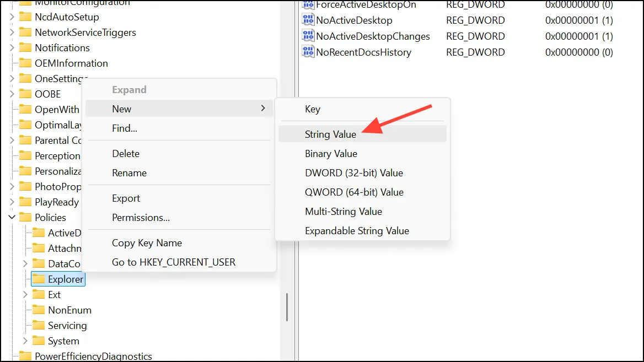Click the Notifications folder icon

tap(25, 47)
